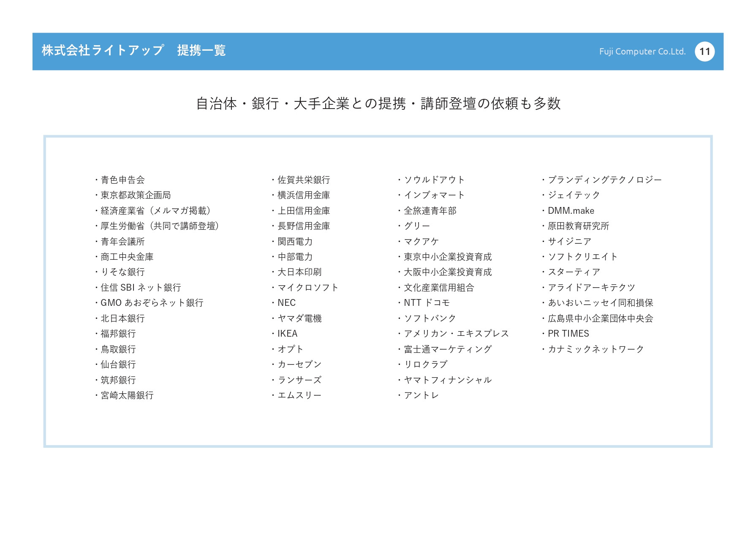This screenshot has height=539, width=756.
Task: Click the 上田信用金庫 entry
Action: coord(301,211)
